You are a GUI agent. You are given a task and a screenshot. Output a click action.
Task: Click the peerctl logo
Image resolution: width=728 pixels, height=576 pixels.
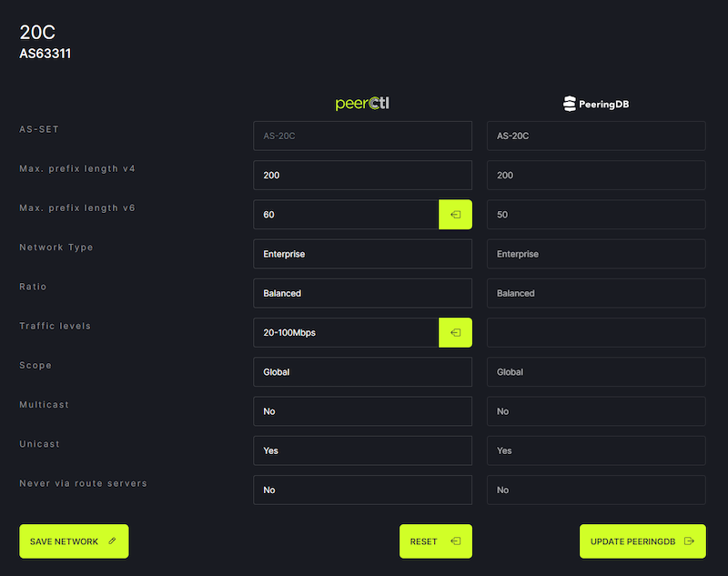point(362,104)
